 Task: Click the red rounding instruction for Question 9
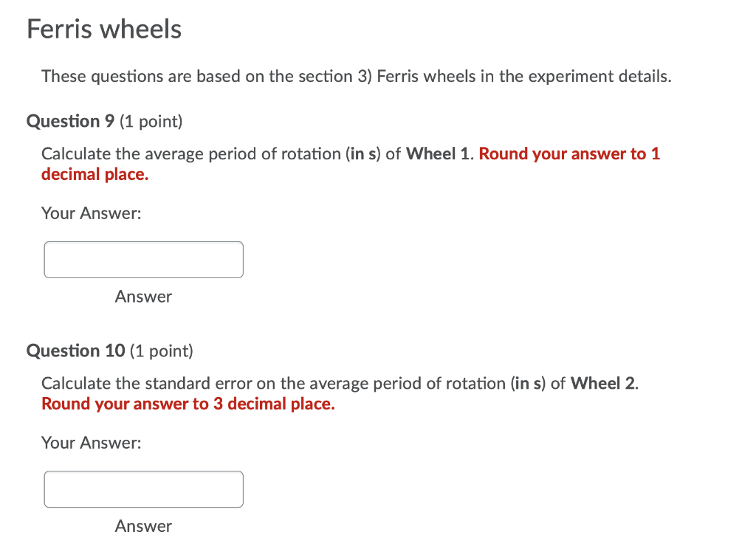click(568, 153)
